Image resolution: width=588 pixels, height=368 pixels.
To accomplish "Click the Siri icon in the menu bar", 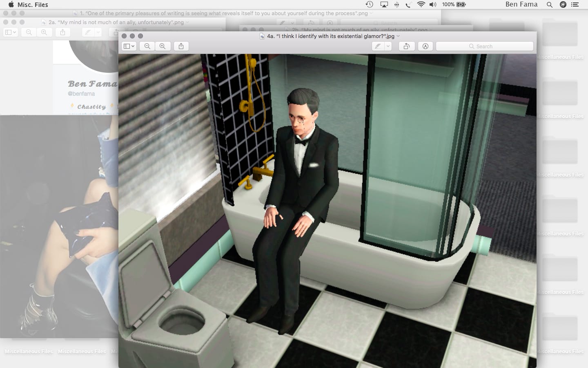I will click(563, 4).
